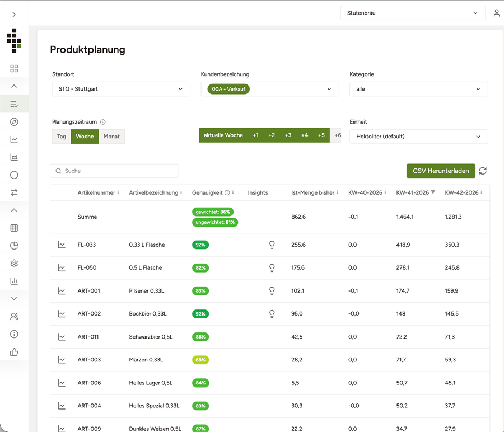504x432 pixels.
Task: Open the thumbs-up feedback icon in sidebar
Action: coord(14,352)
